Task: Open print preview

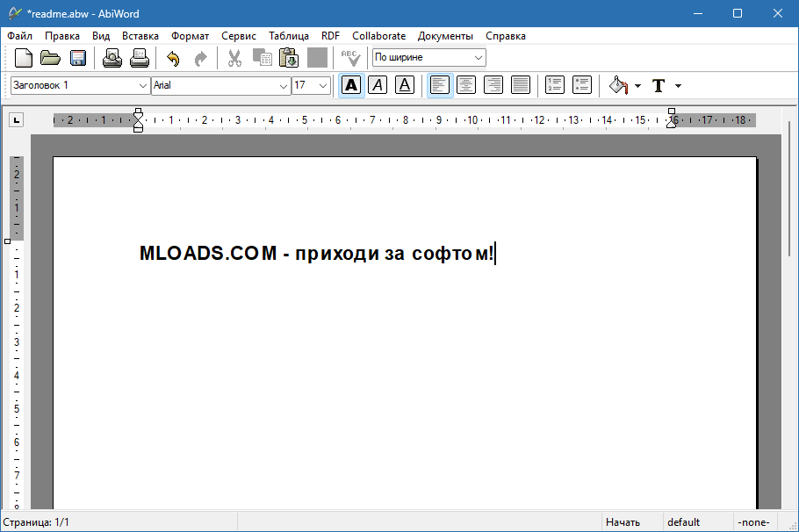Action: (112, 58)
